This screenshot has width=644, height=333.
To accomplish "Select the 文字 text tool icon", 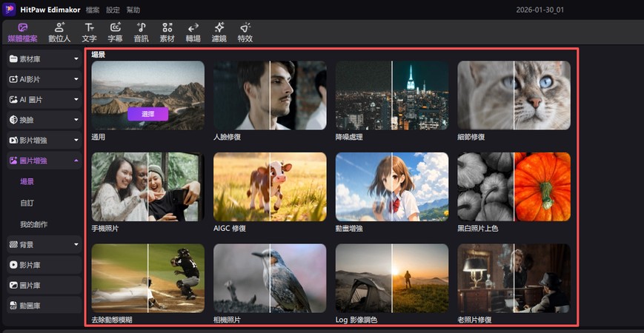I will tap(89, 32).
